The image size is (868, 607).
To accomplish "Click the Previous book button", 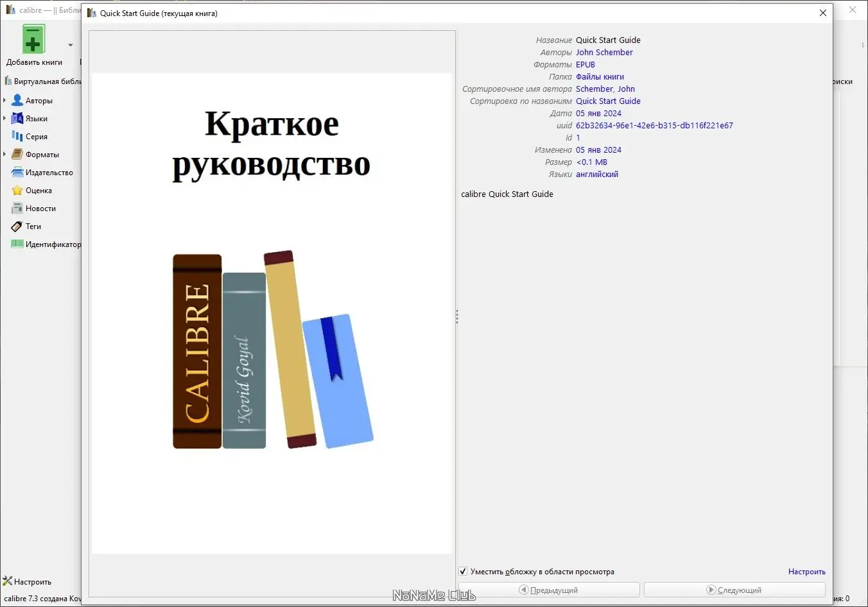I will click(x=549, y=590).
